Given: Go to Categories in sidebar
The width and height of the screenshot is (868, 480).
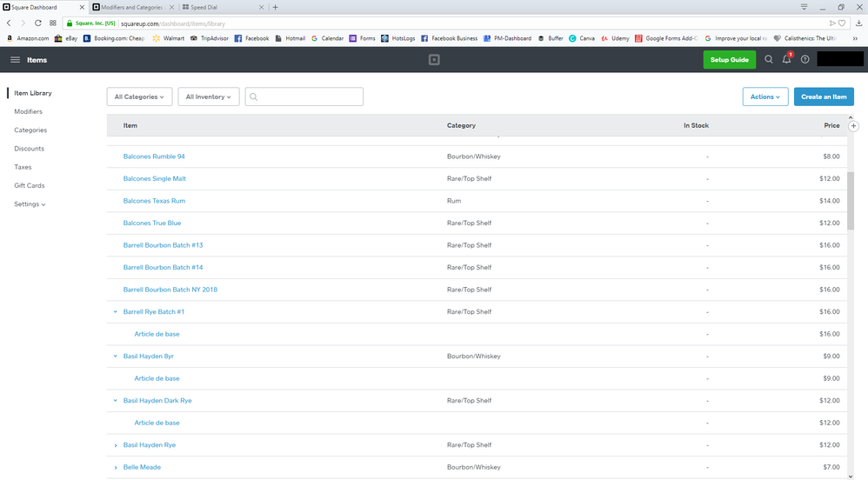Looking at the screenshot, I should (30, 130).
